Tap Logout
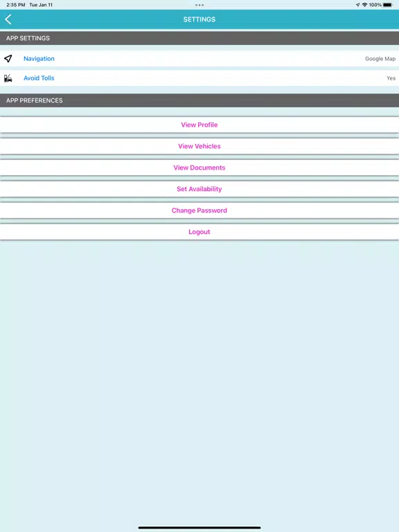Viewport: 399px width, 532px height. pyautogui.click(x=199, y=232)
